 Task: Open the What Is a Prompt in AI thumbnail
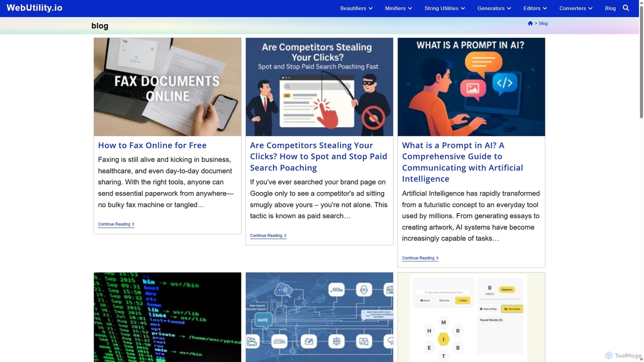pos(471,87)
